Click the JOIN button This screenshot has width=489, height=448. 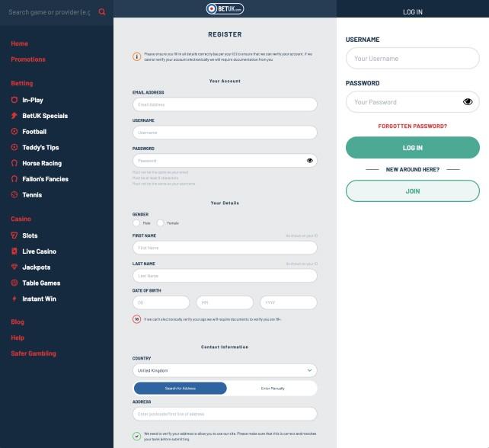pos(413,191)
